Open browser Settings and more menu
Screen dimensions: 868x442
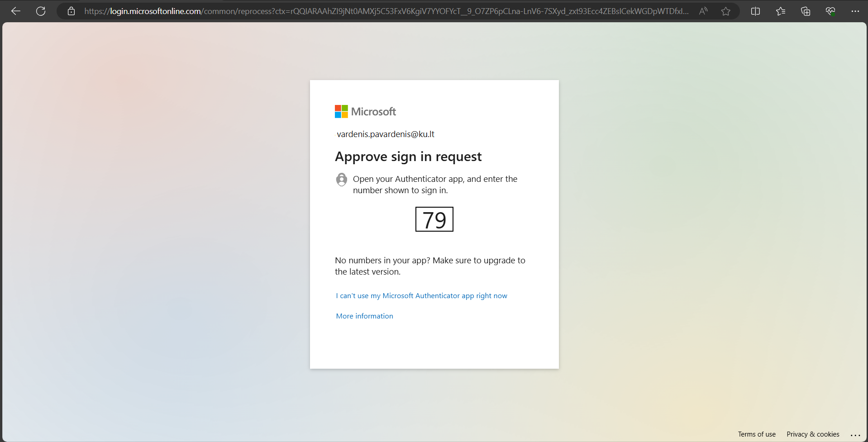(x=855, y=11)
